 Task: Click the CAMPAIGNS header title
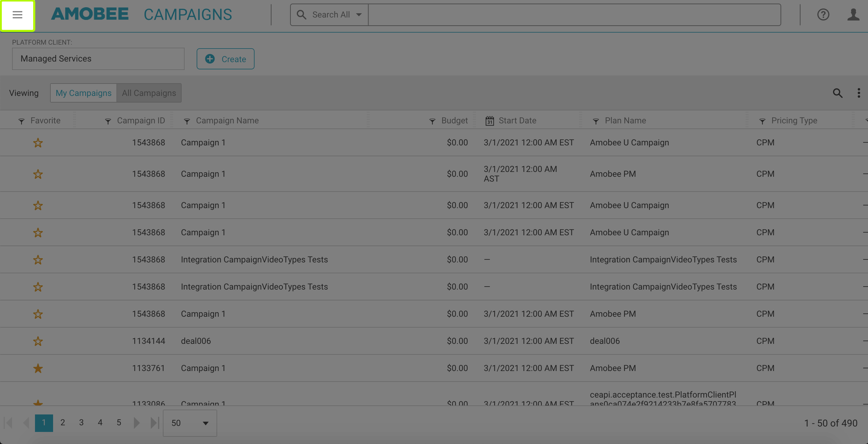click(x=188, y=14)
